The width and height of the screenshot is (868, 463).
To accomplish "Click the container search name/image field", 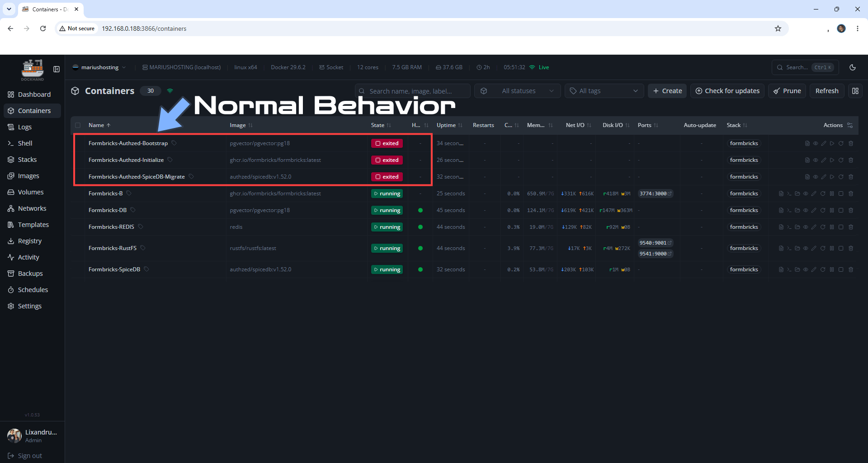I will click(x=413, y=91).
